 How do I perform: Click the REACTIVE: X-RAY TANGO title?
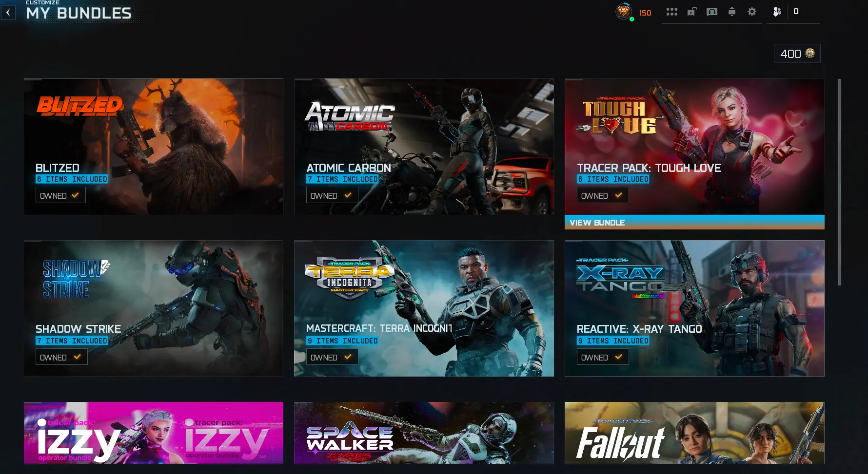[639, 329]
